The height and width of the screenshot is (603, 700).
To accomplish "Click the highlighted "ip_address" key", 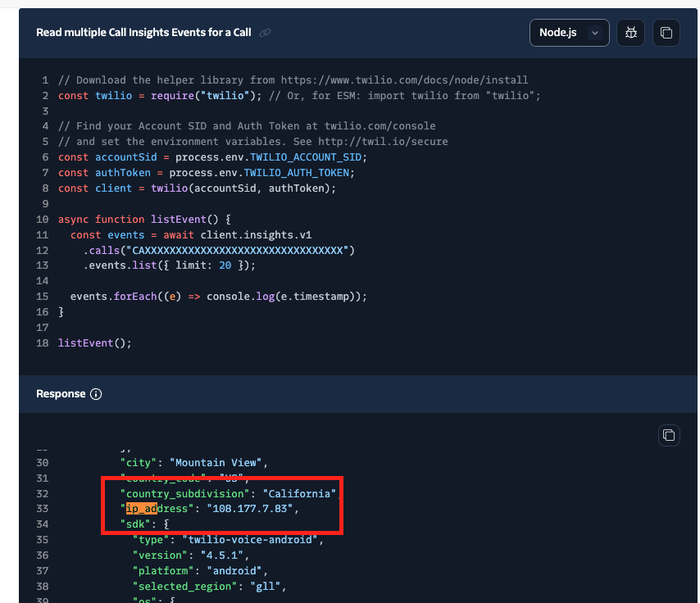I will (x=157, y=509).
